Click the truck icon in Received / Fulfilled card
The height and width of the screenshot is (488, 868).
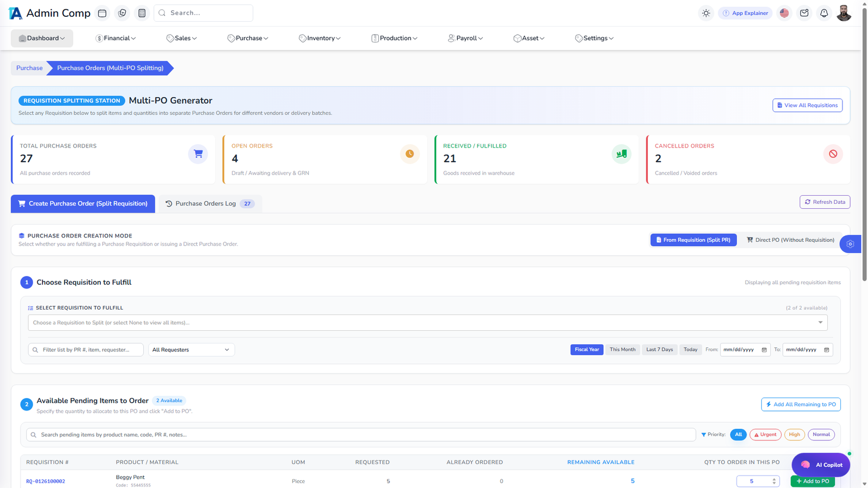pos(622,154)
